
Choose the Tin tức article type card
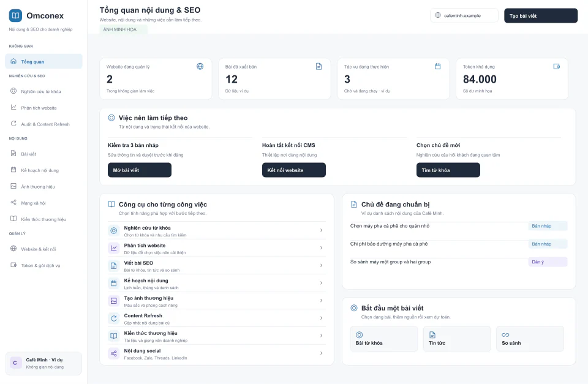pyautogui.click(x=457, y=339)
